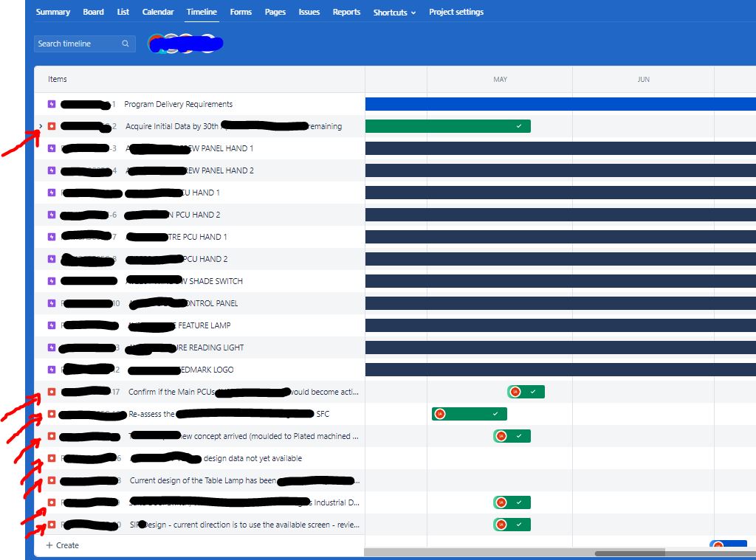Click the epic icon next to FEATURE LAMP
The width and height of the screenshot is (756, 560).
pos(50,325)
